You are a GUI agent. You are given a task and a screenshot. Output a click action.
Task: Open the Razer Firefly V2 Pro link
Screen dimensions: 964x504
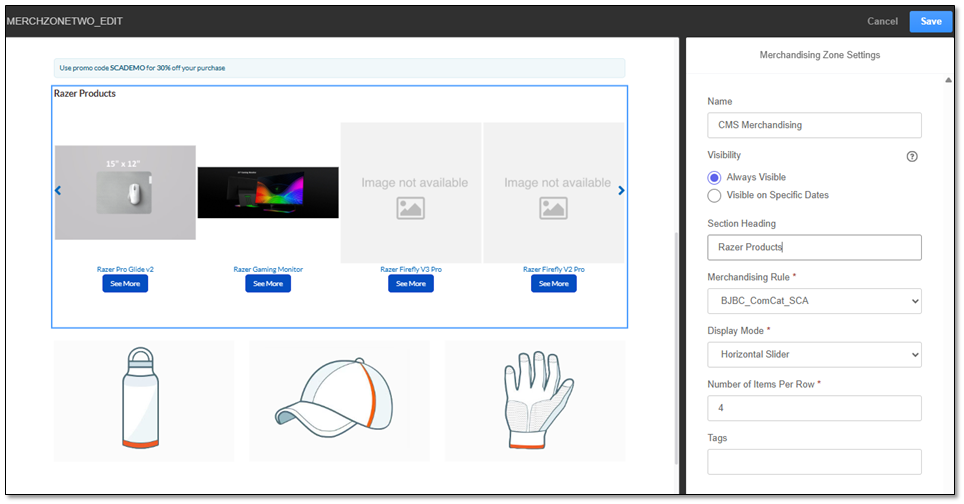554,269
